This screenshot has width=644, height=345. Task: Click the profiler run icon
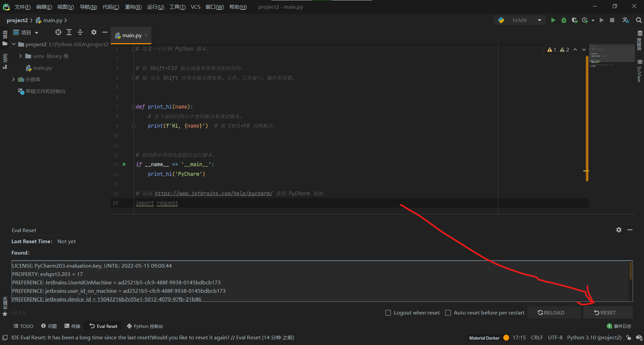coord(585,20)
